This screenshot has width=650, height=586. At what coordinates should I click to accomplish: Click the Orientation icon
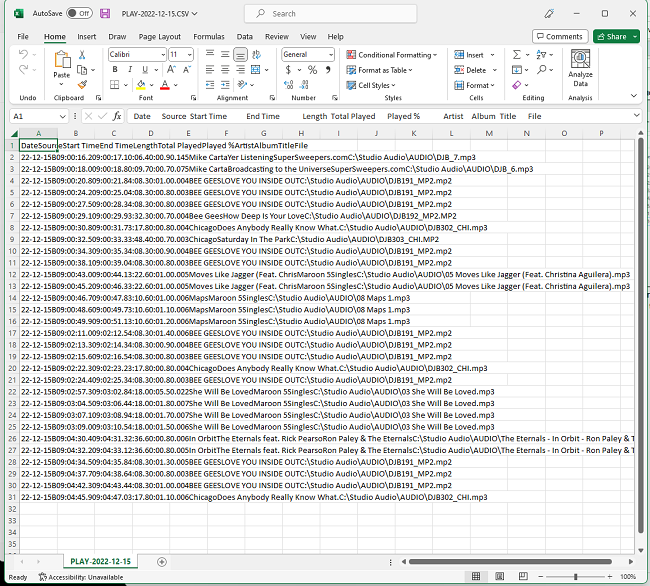(242, 85)
